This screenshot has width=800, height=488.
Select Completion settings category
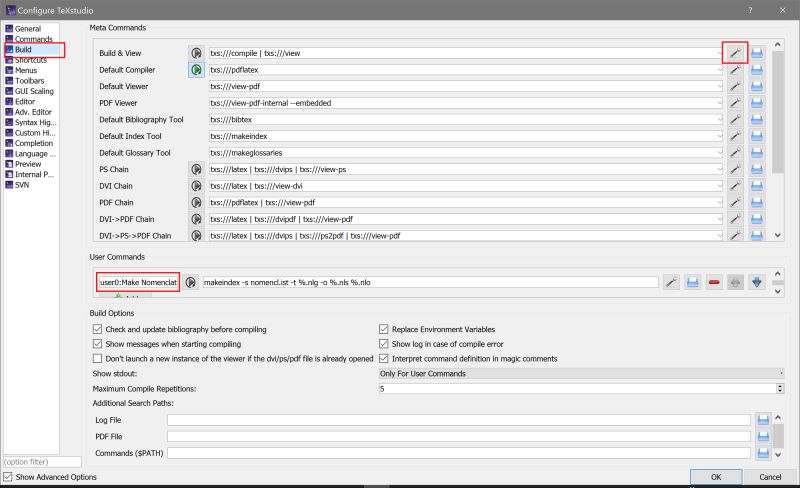pos(34,143)
